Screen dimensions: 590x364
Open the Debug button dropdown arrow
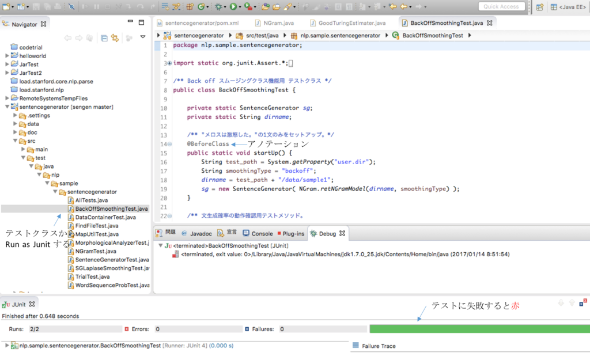pos(225,7)
